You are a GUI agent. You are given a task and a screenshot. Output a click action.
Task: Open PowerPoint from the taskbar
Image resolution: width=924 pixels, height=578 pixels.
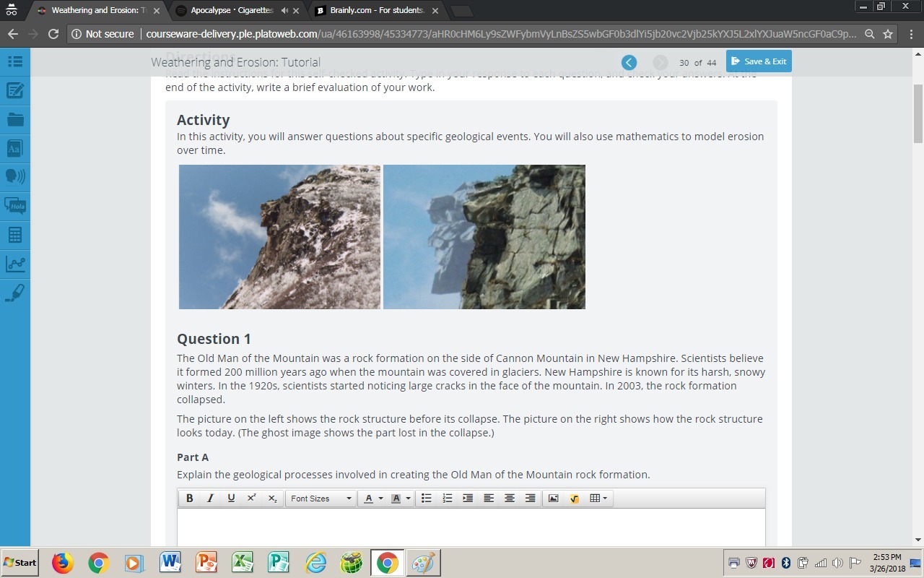pos(206,562)
